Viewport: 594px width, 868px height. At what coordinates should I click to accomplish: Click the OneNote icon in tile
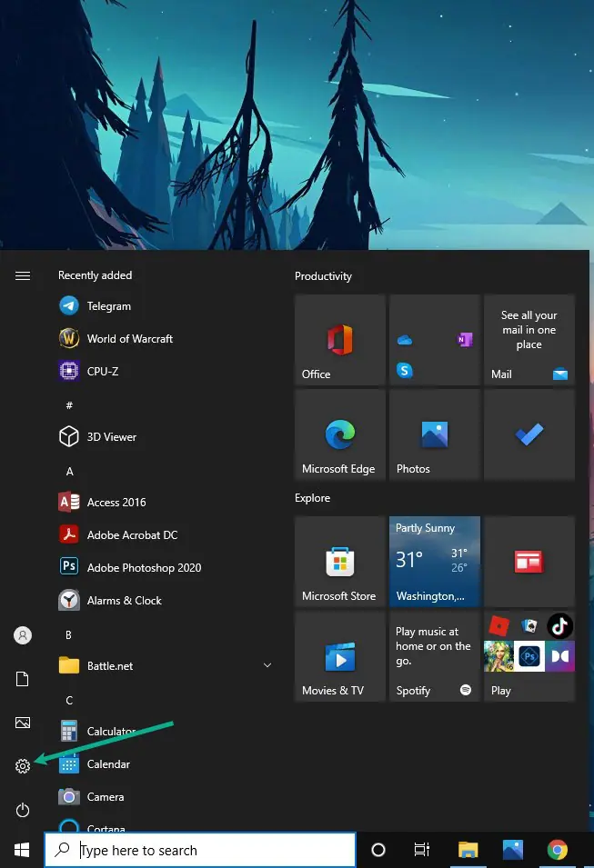pyautogui.click(x=464, y=339)
